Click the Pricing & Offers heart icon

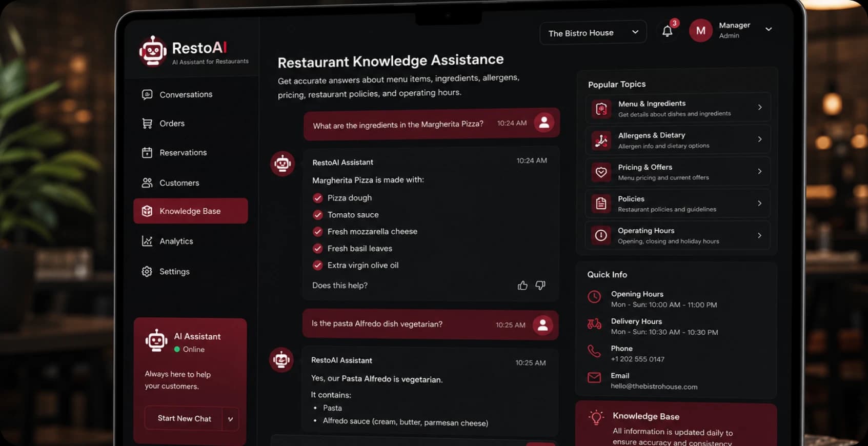tap(601, 172)
